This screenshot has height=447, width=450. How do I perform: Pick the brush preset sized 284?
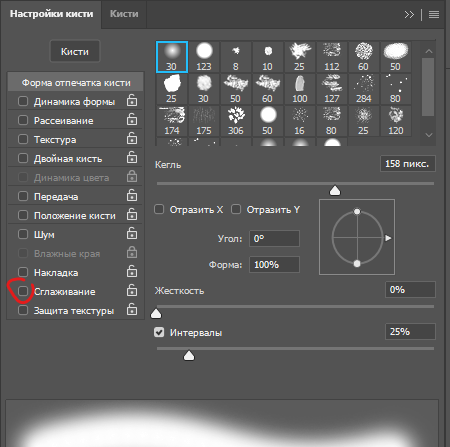tap(364, 89)
